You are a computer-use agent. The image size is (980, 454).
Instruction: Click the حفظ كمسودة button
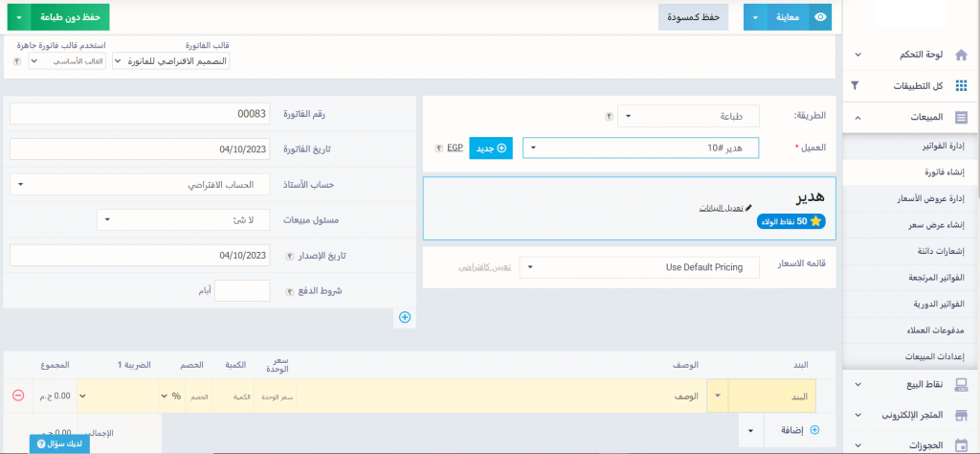coord(693,17)
